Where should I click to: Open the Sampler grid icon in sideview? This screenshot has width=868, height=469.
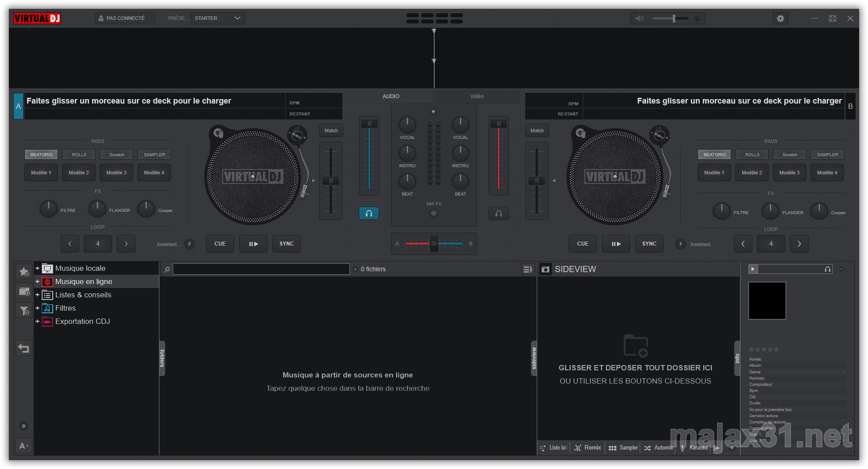pyautogui.click(x=612, y=448)
